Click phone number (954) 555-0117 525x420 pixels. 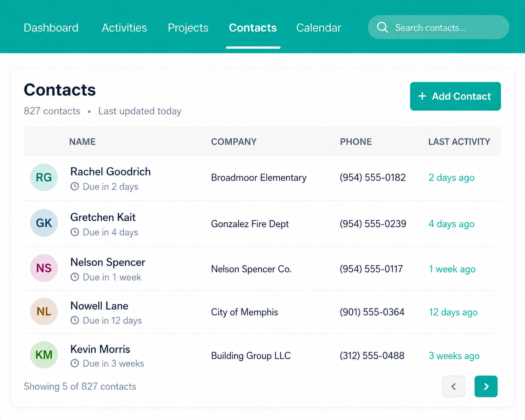[371, 269]
